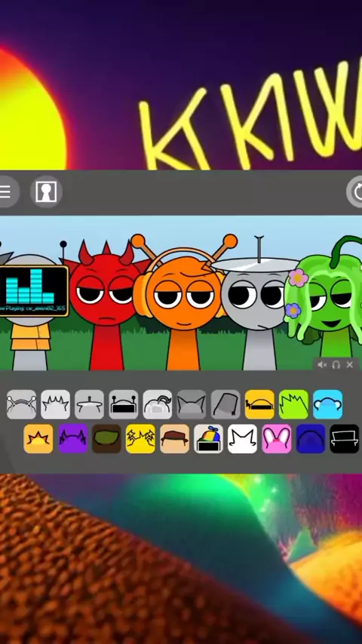362x644 pixels.
Task: Solo the character with the headphones icon
Action: coord(336,365)
